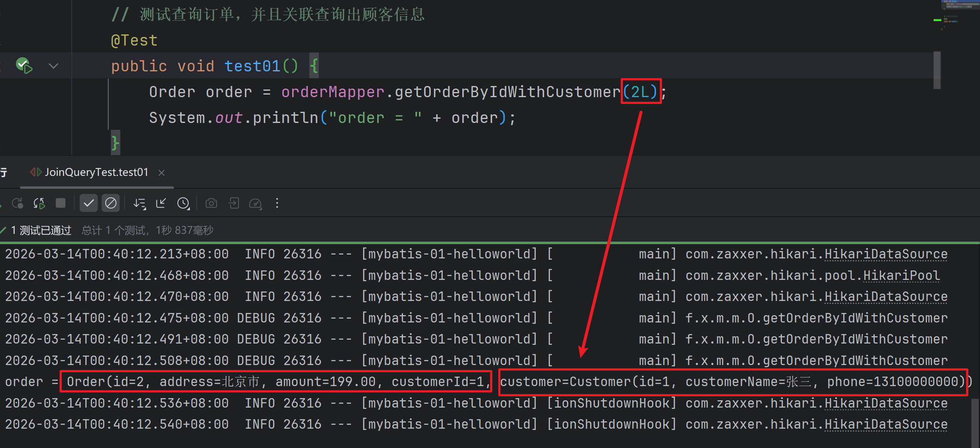Open the profiler speedometer icon
This screenshot has height=448, width=980.
pos(255,203)
